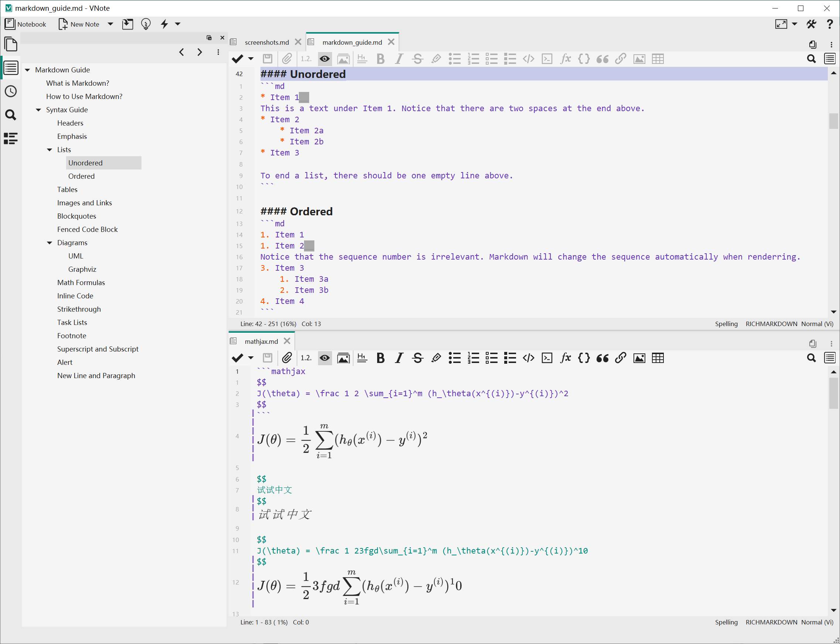Apply strikethrough formatting
The height and width of the screenshot is (644, 840).
pyautogui.click(x=417, y=59)
